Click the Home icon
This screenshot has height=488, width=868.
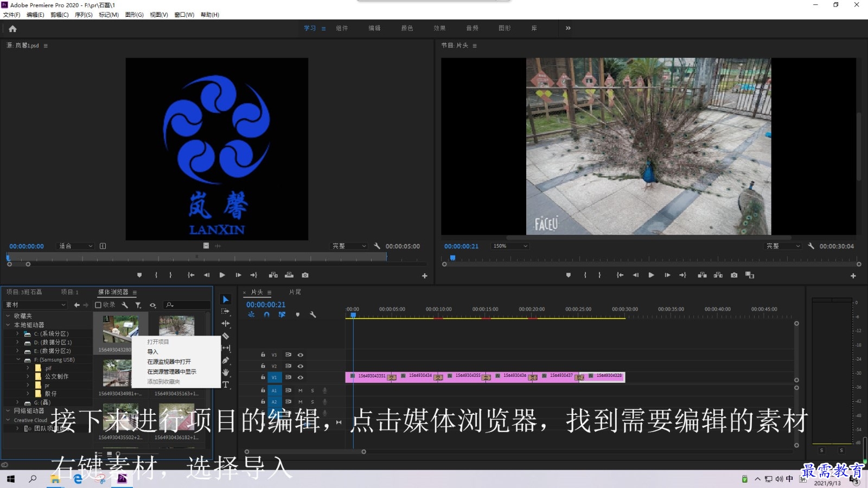coord(12,29)
